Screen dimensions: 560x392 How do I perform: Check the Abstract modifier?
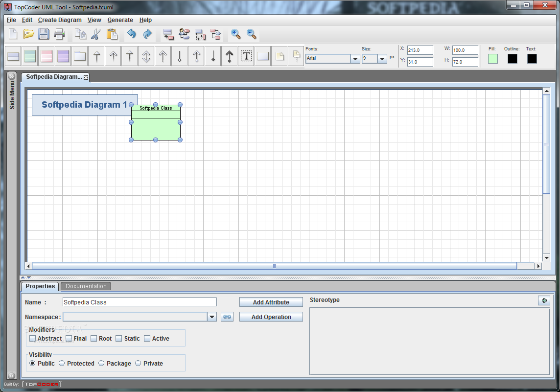pos(33,339)
